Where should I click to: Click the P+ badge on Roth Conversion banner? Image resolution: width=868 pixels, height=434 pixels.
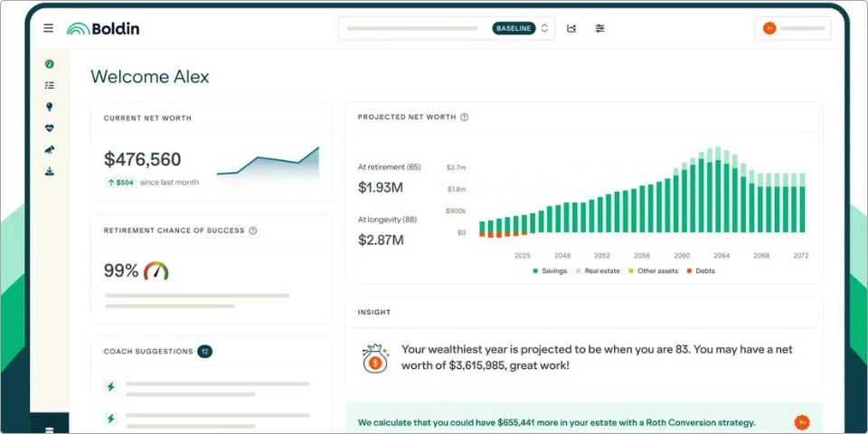tap(801, 422)
